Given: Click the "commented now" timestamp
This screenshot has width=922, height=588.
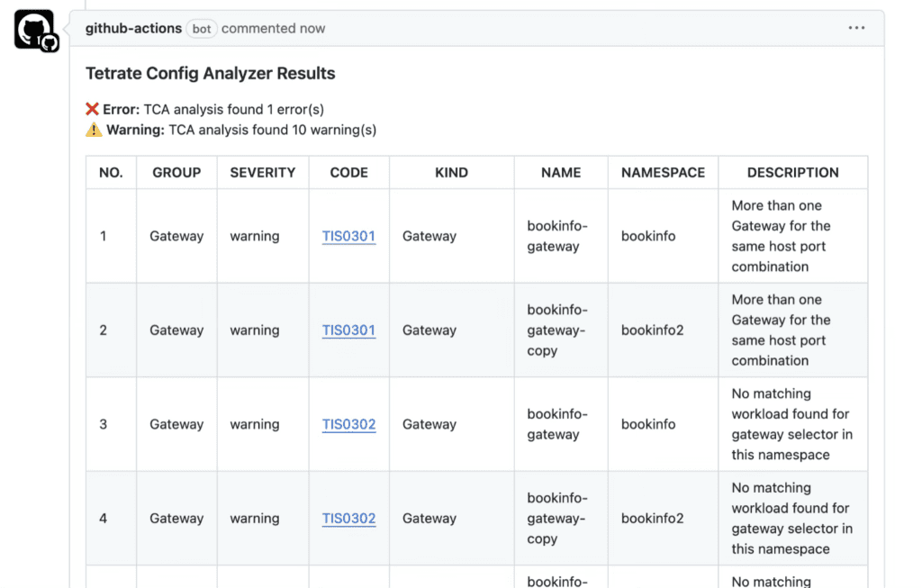Looking at the screenshot, I should [273, 28].
